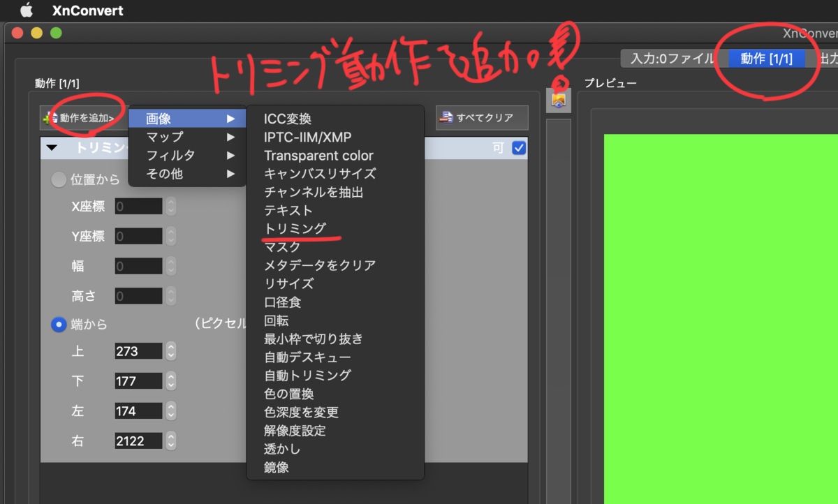Click the 高さ input field
838x504 pixels.
point(139,296)
